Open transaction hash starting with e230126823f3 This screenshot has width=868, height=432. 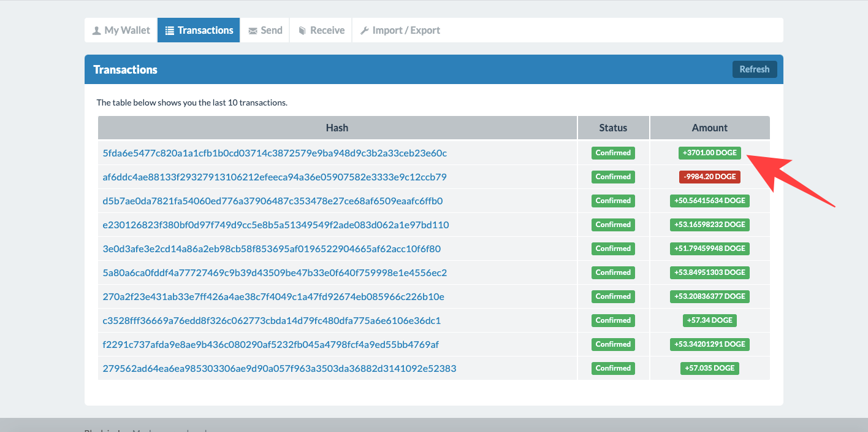[276, 225]
